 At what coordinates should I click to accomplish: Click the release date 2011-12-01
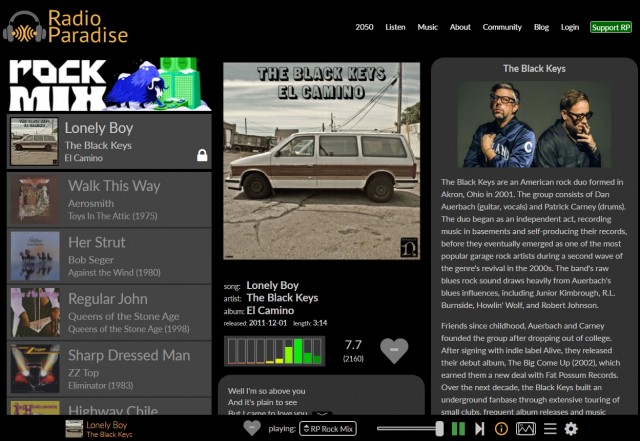click(268, 323)
